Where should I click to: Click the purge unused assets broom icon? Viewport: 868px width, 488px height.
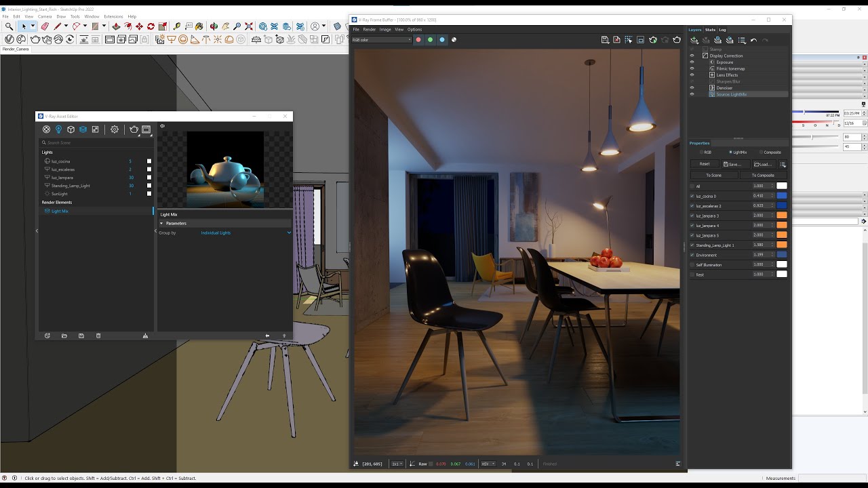click(x=145, y=335)
